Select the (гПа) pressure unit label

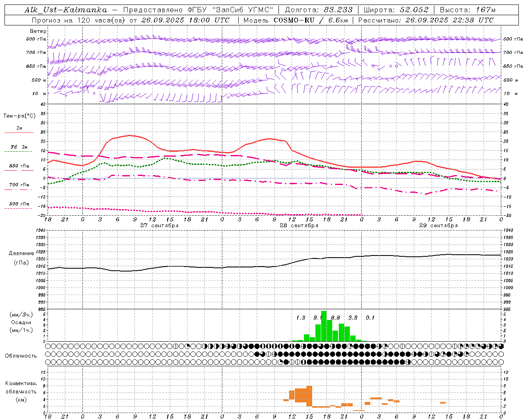(x=21, y=263)
